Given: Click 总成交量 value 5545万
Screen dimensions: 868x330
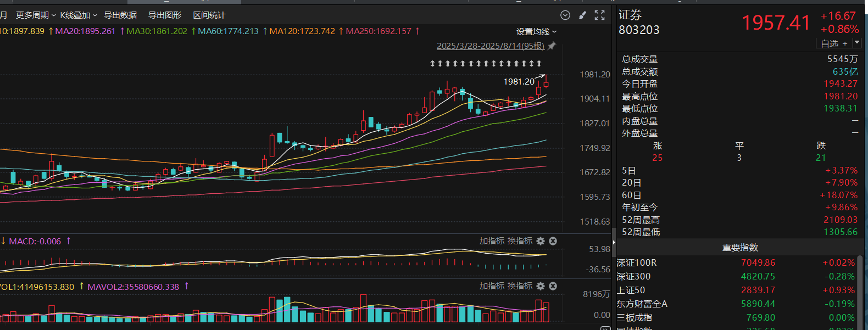Looking at the screenshot, I should click(x=843, y=59).
